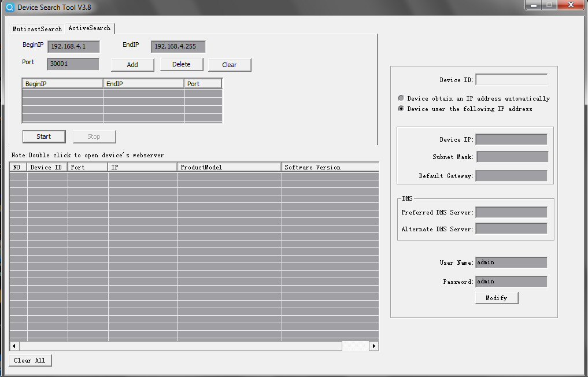Sort results by the IP column
Viewport: 588px width, 377px height.
click(142, 167)
